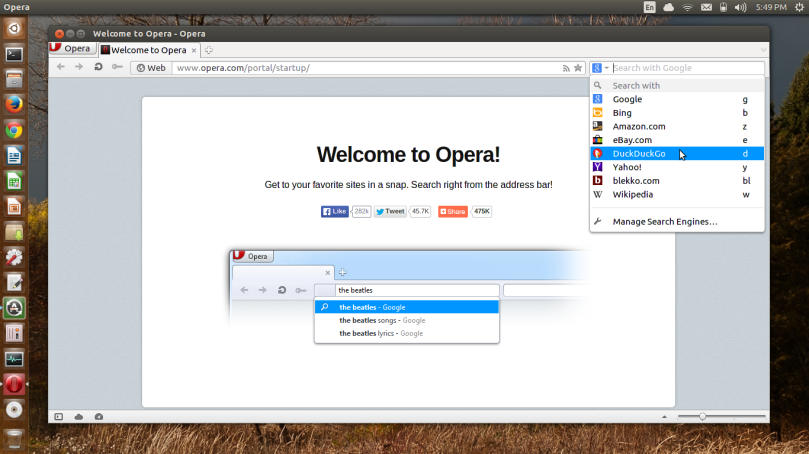Viewport: 809px width, 454px height.
Task: Open the mail envelope indicator
Action: 706,7
